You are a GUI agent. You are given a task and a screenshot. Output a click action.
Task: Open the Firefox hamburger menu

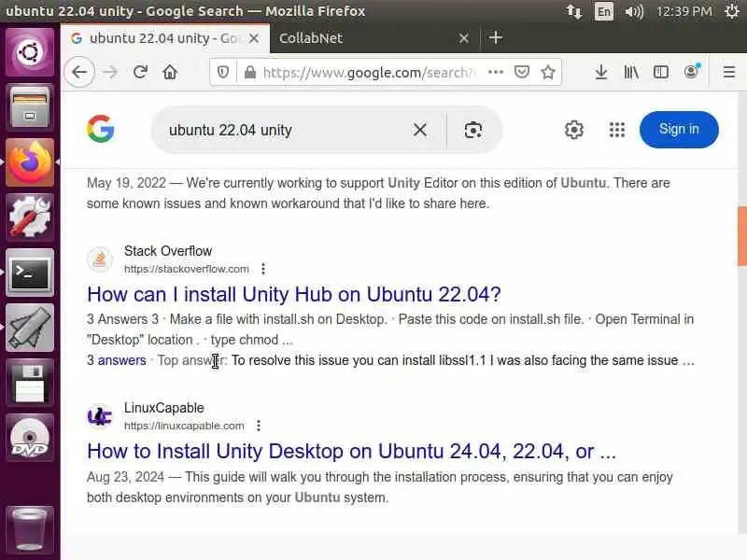(729, 72)
